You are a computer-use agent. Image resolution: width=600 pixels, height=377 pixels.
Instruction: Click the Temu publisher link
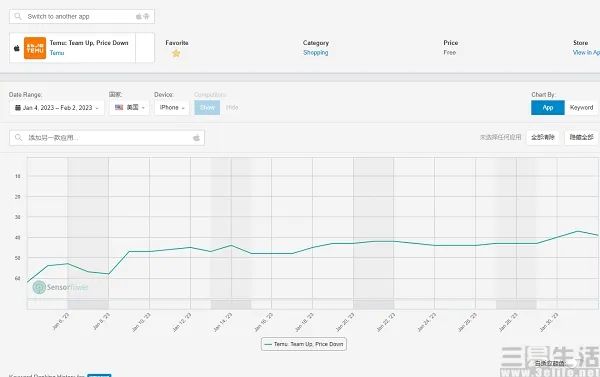tap(57, 53)
